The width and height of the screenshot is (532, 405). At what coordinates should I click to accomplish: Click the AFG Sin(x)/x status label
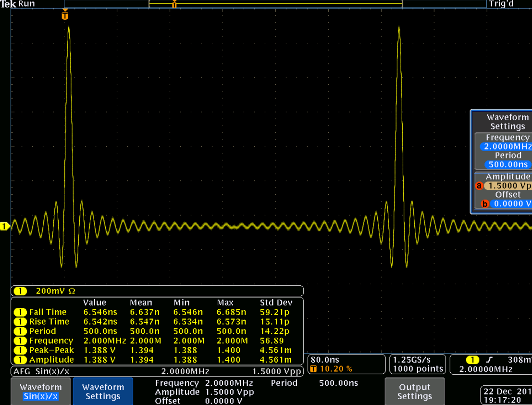click(x=41, y=371)
